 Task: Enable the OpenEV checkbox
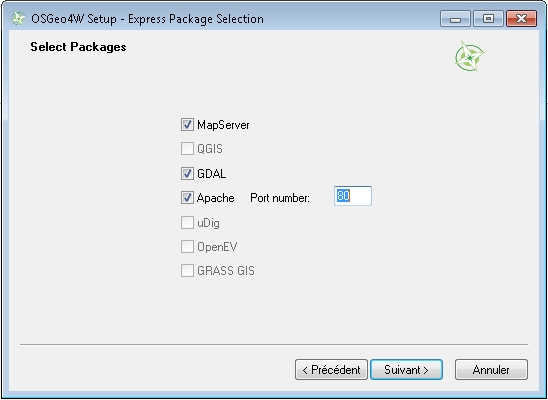[x=187, y=247]
